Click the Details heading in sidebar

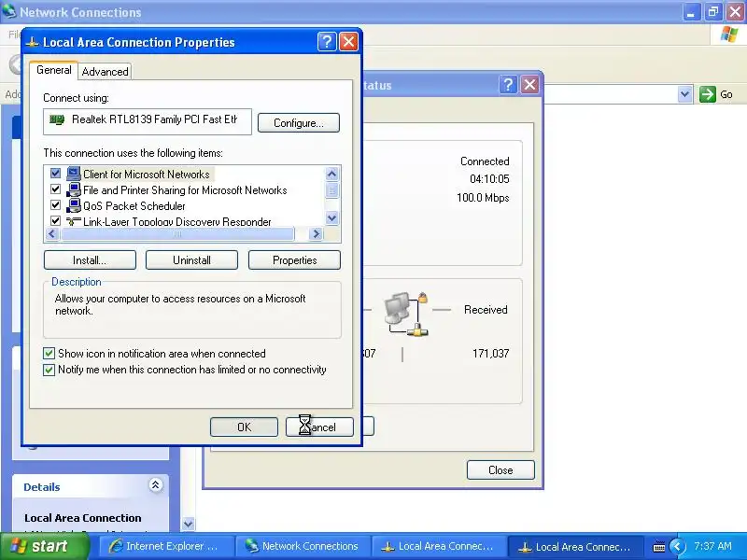42,487
